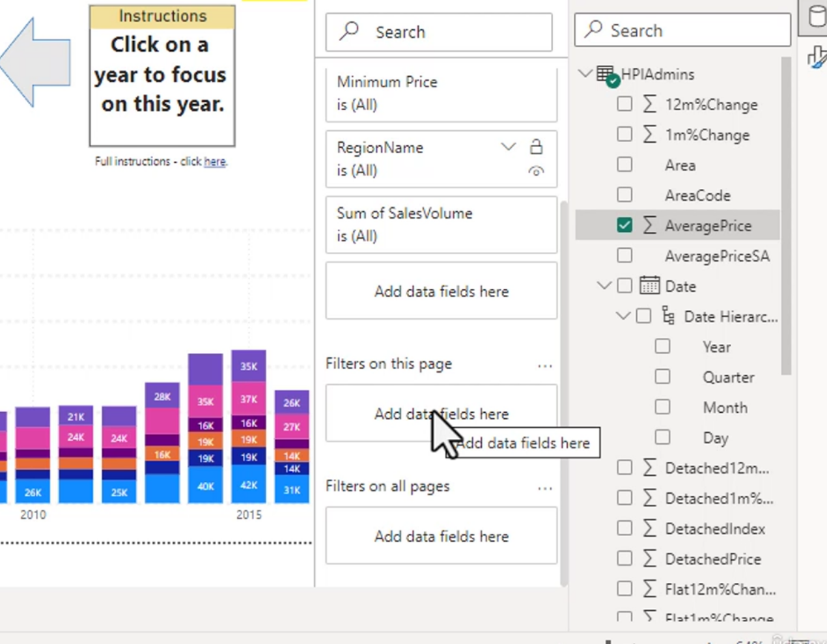Click the 28K purple bar segment
Screen dimensions: 827x644
point(162,395)
